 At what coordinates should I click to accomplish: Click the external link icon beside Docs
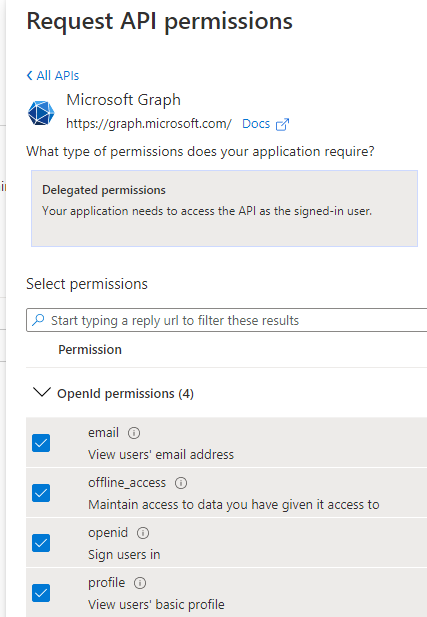coord(283,124)
